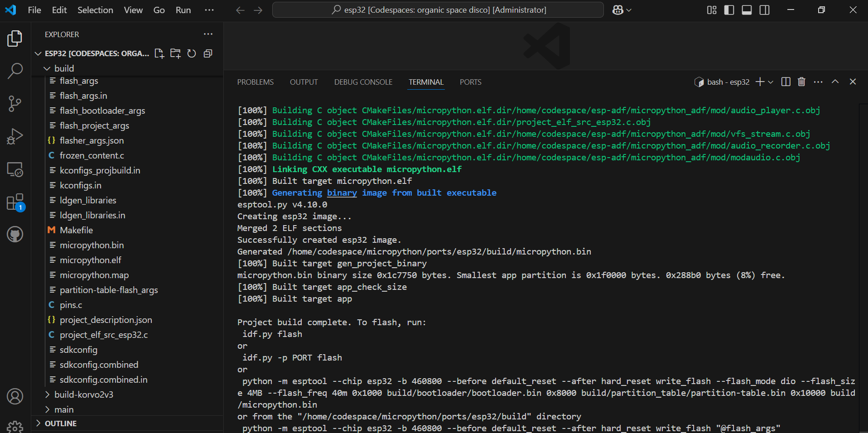The image size is (868, 433).
Task: Split the active terminal
Action: (x=785, y=82)
